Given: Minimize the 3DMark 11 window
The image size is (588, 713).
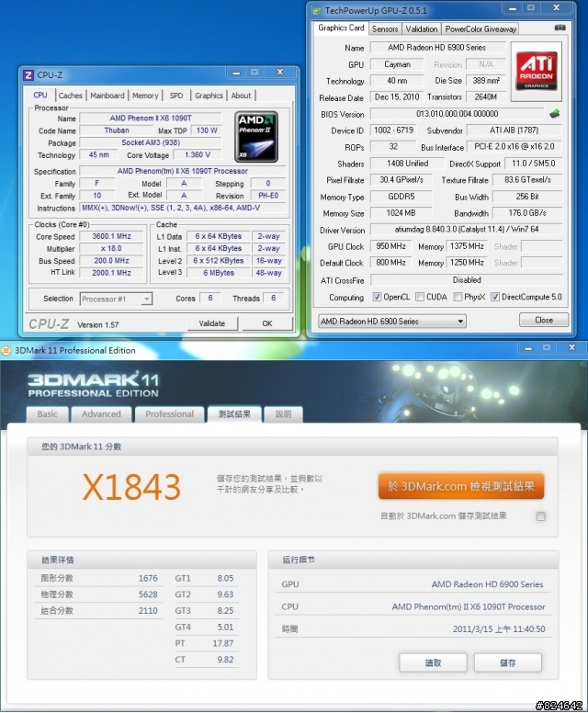Looking at the screenshot, I should coord(528,348).
